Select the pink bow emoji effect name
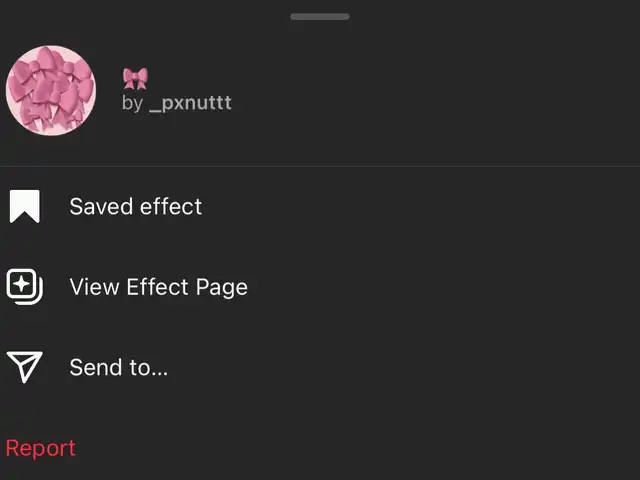This screenshot has height=480, width=640. 135,78
